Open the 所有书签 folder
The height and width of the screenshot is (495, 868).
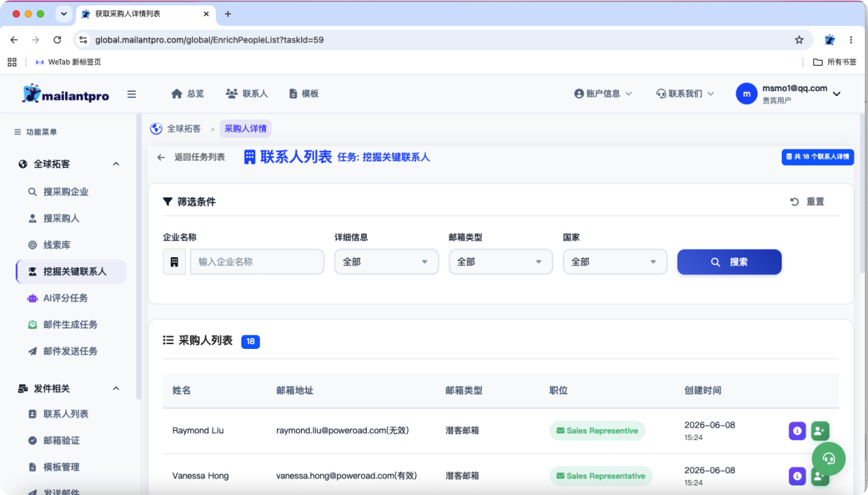tap(834, 62)
